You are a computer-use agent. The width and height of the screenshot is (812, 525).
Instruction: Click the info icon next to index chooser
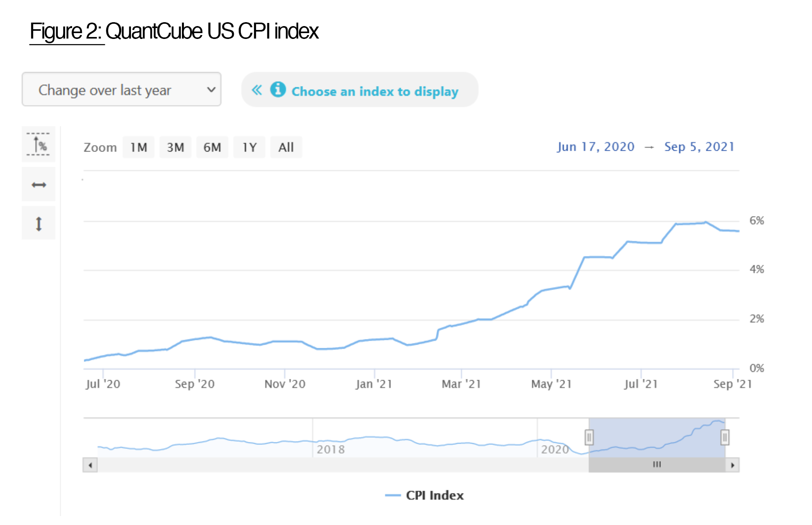tap(278, 90)
